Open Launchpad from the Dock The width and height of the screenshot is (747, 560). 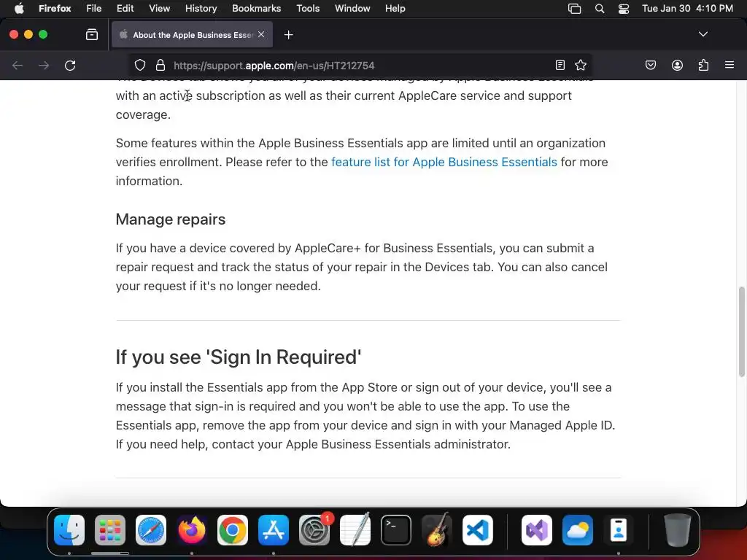(110, 529)
